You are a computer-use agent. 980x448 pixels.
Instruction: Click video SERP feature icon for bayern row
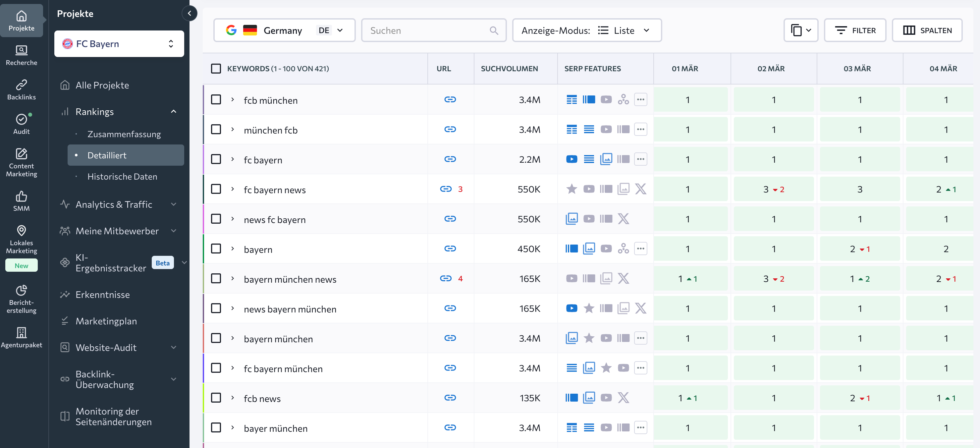[x=606, y=249]
